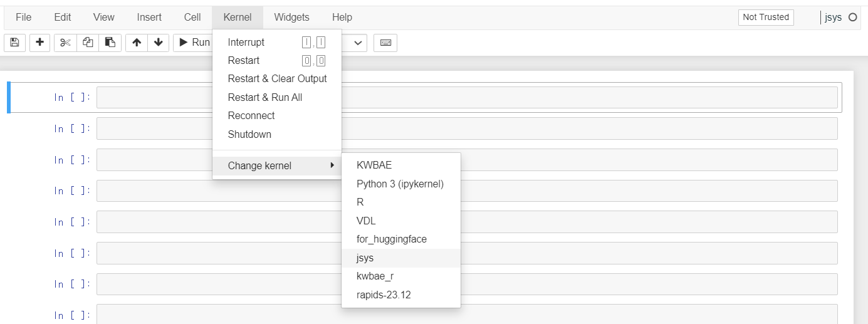Switch kernel to for_huggingface

point(401,239)
